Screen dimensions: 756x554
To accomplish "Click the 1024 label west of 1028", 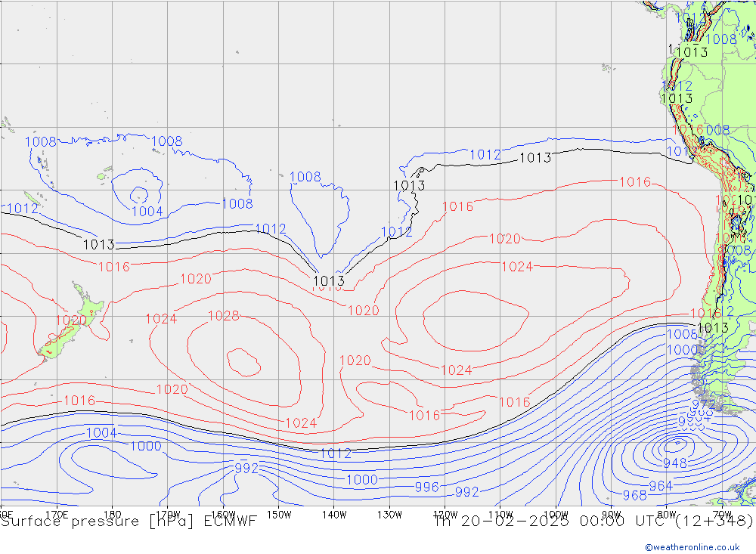I will pyautogui.click(x=161, y=319).
